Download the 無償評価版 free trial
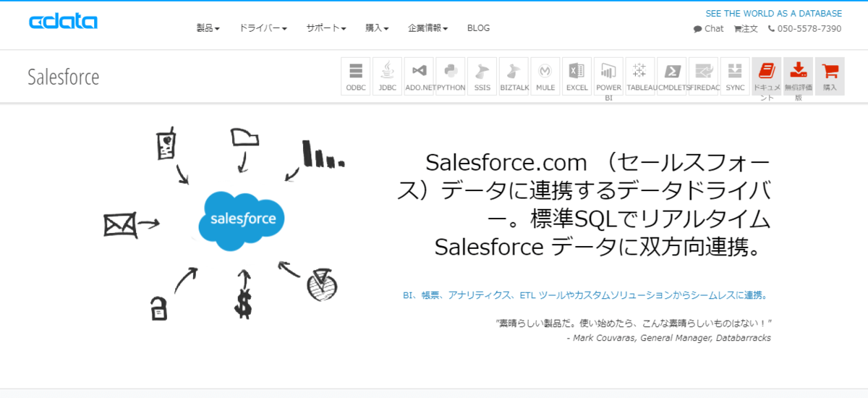 [x=798, y=76]
